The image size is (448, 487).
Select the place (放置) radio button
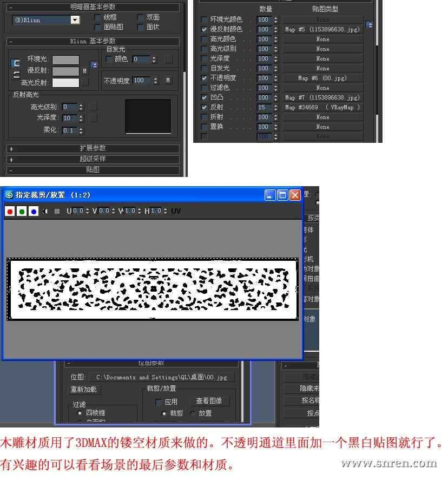[x=193, y=413]
